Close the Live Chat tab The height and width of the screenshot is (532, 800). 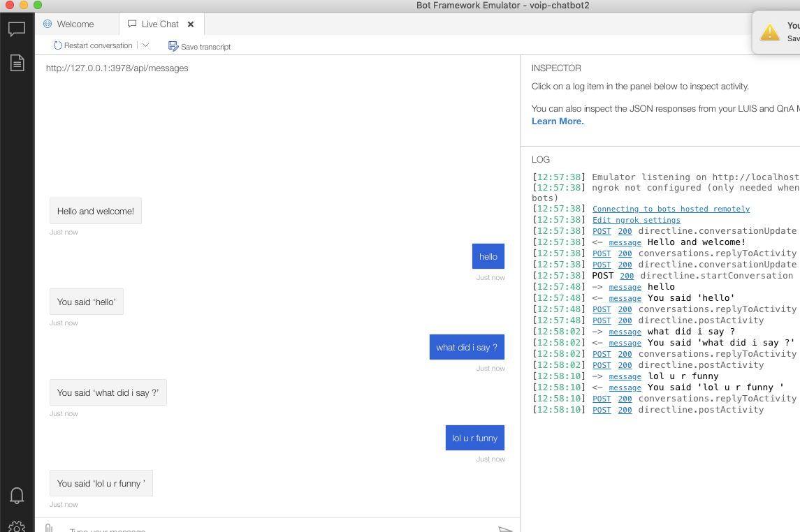pyautogui.click(x=191, y=23)
